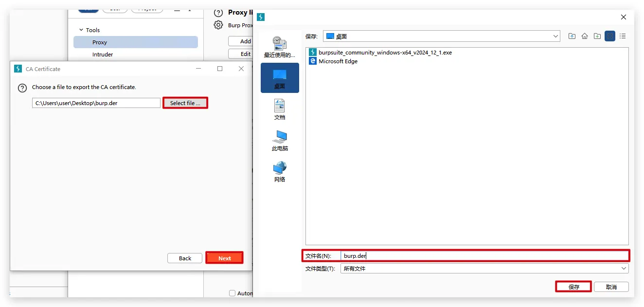This screenshot has width=644, height=307.
Task: Select 桌面 in the places sidebar
Action: [280, 78]
